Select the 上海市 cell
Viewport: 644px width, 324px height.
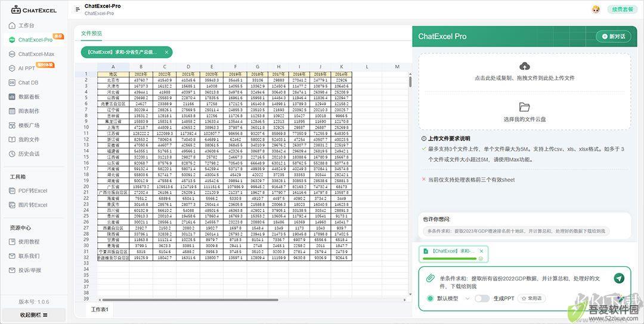(113, 127)
